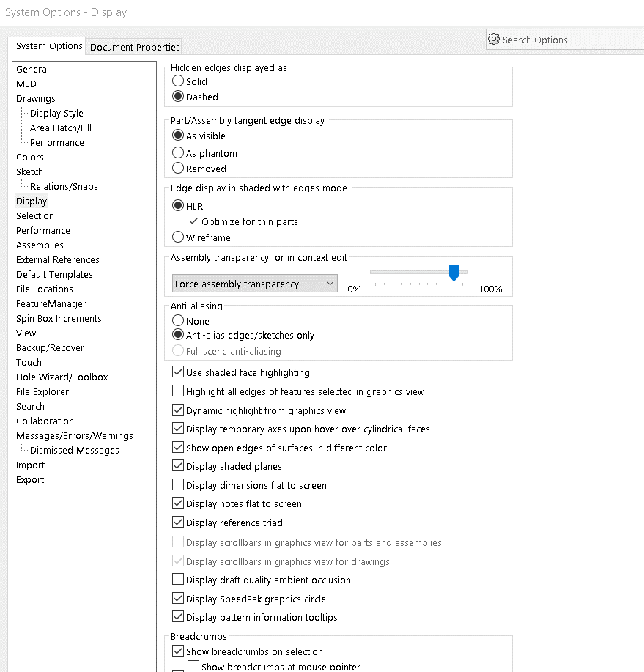The height and width of the screenshot is (672, 644).
Task: Open the Import options category
Action: (31, 465)
